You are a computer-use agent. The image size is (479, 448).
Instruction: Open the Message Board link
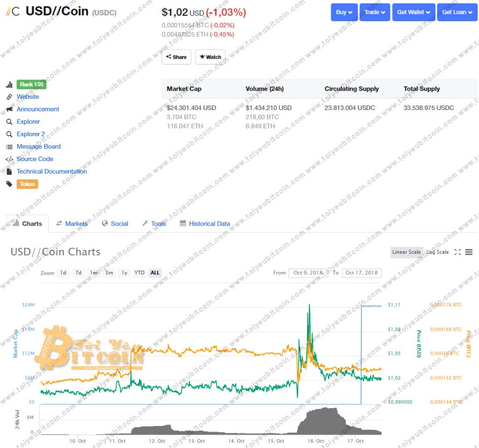coord(38,147)
